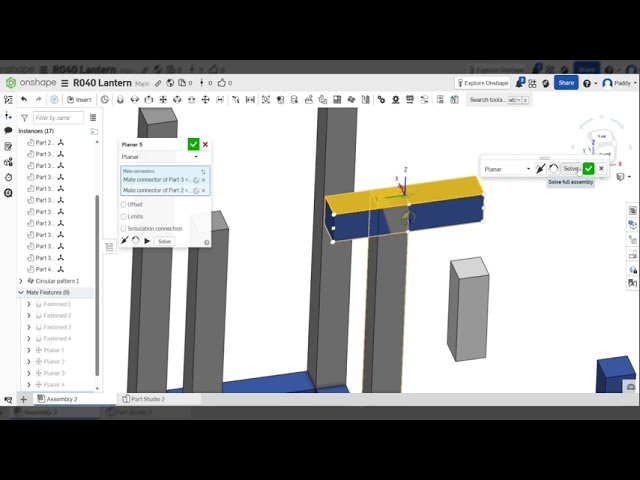The image size is (640, 480).
Task: Click the blue Share button
Action: 566,83
